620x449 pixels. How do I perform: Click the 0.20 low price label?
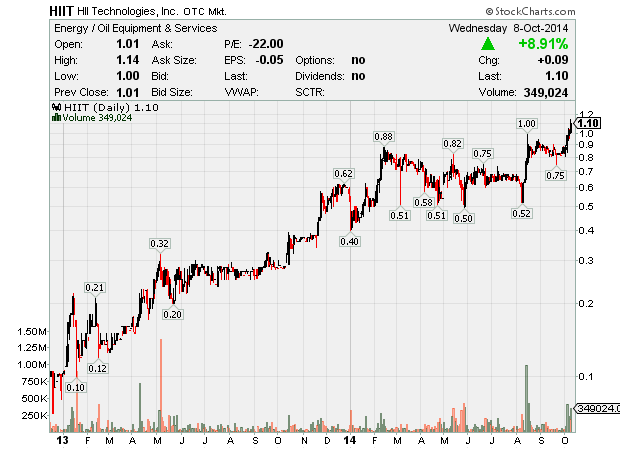tap(172, 315)
